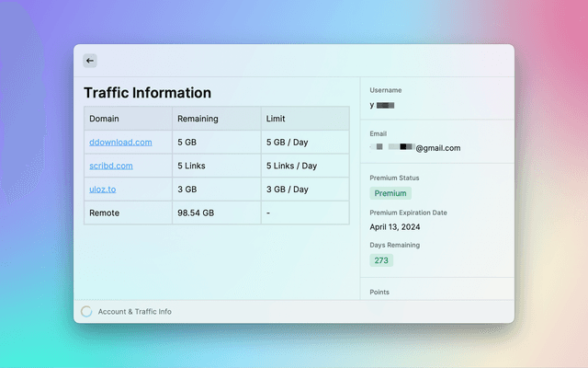Click the Account & Traffic Info footer text
Viewport: 588px width, 368px height.
coord(134,312)
